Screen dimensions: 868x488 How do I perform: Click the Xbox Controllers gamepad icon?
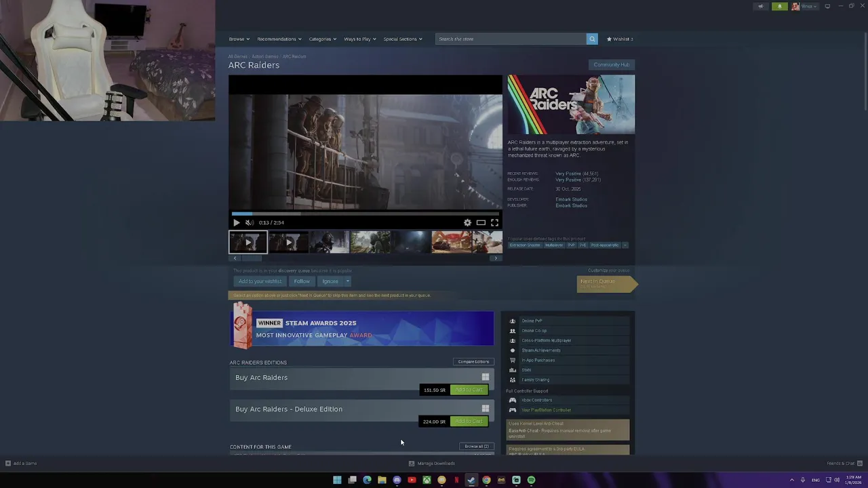pos(513,400)
